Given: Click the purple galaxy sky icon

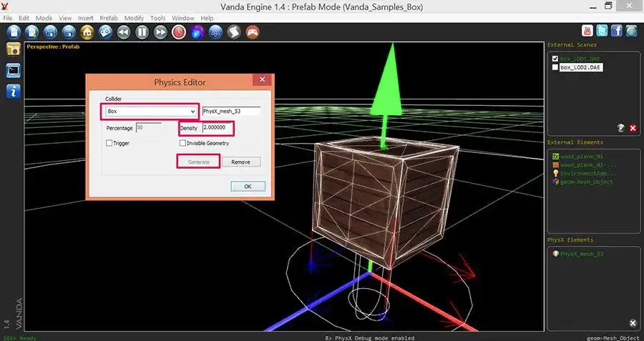Looking at the screenshot, I should pos(197,31).
